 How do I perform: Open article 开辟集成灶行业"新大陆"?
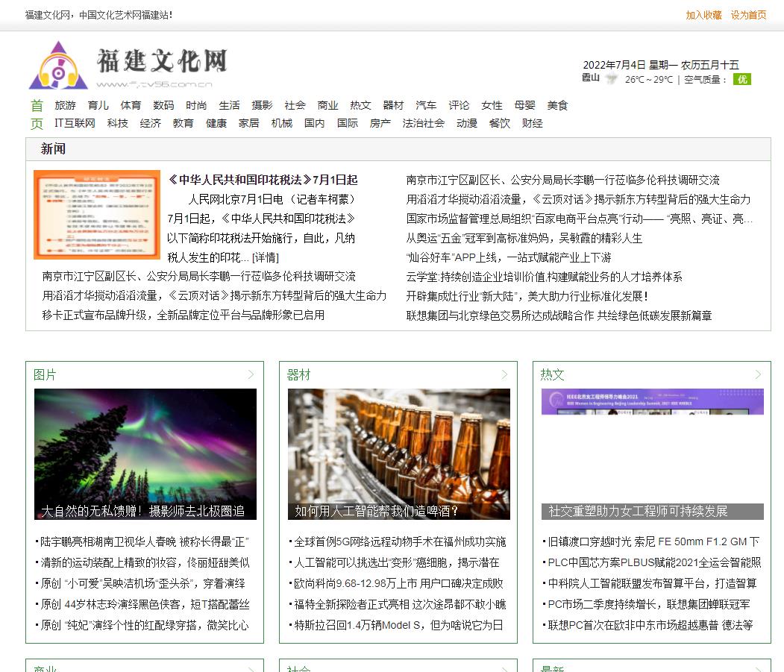tap(527, 296)
